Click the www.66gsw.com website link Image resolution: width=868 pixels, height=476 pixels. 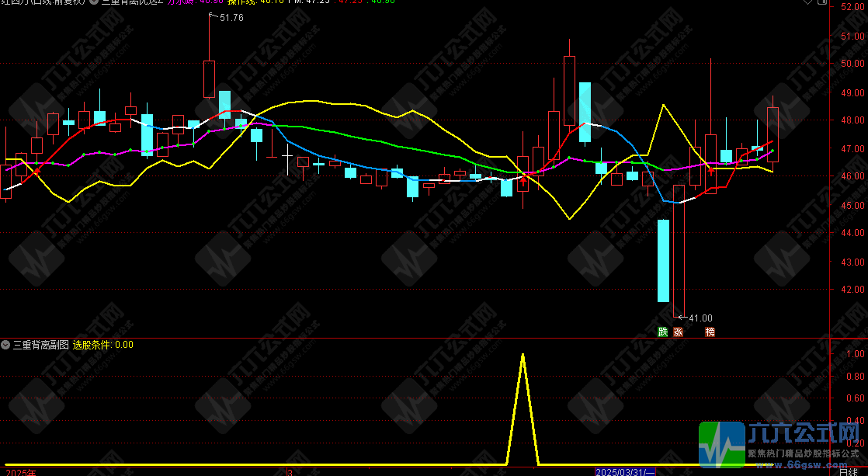802,464
